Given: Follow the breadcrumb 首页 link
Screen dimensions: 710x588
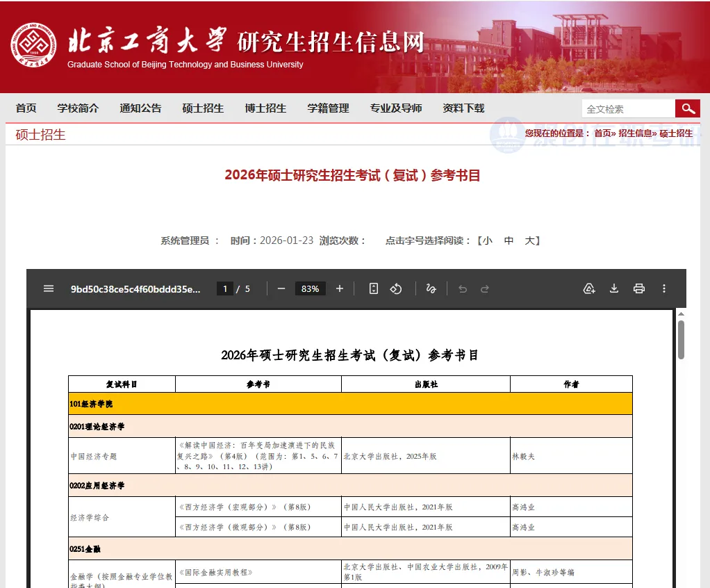Looking at the screenshot, I should [602, 133].
